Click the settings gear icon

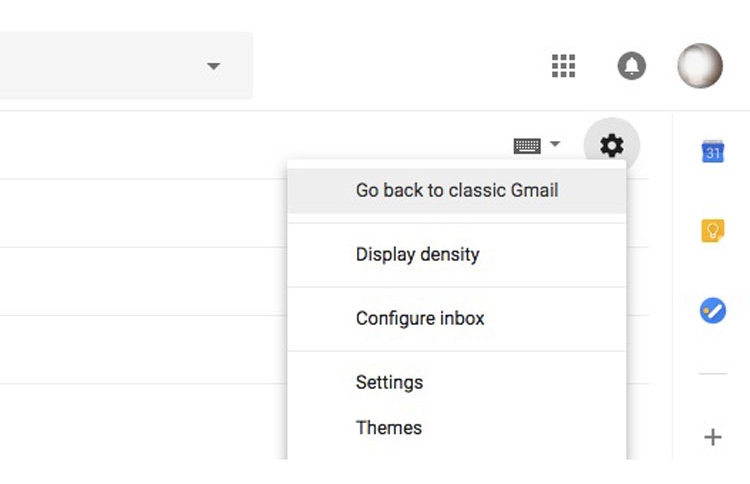[611, 146]
